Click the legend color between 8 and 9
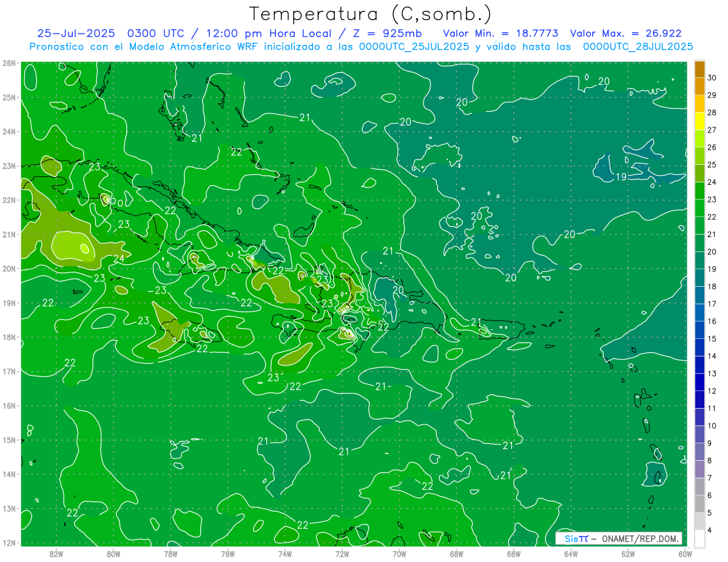The width and height of the screenshot is (728, 562). point(700,452)
